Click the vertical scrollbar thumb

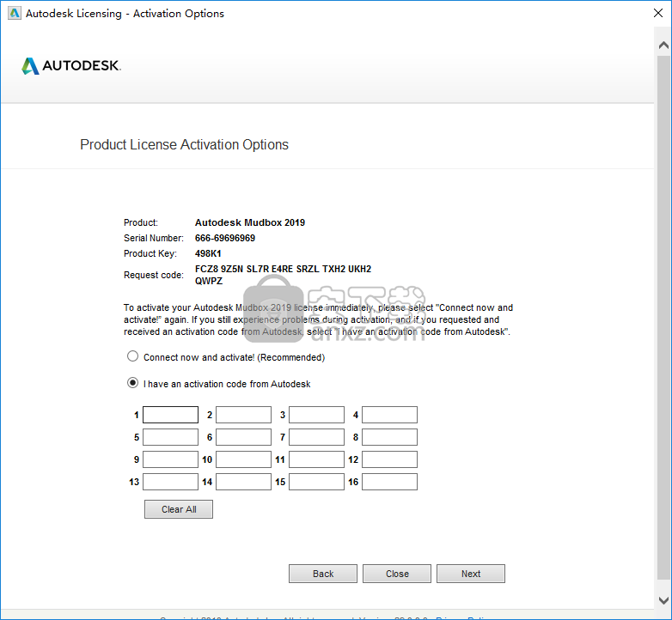pos(663,317)
